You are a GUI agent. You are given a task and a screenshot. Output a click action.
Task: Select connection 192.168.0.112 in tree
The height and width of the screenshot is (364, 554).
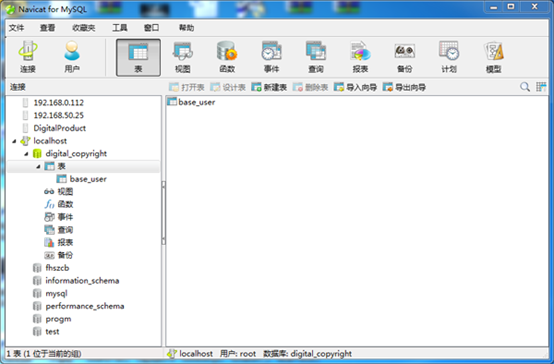coord(59,103)
